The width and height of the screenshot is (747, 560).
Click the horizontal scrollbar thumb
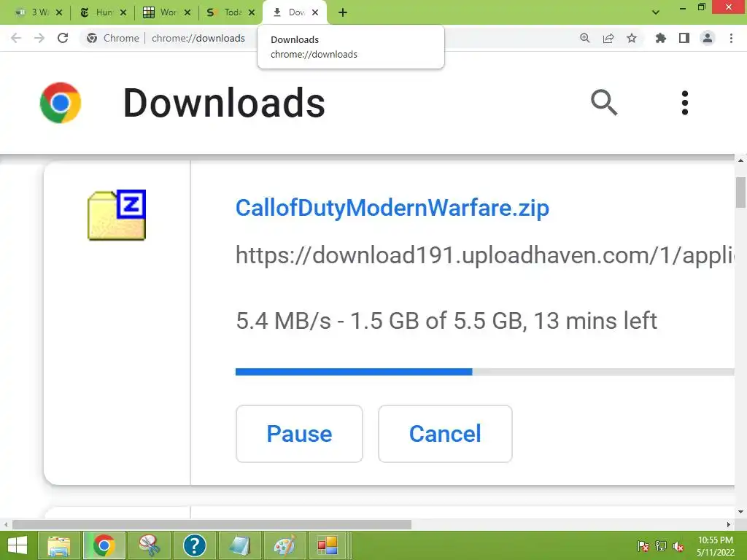coord(212,524)
